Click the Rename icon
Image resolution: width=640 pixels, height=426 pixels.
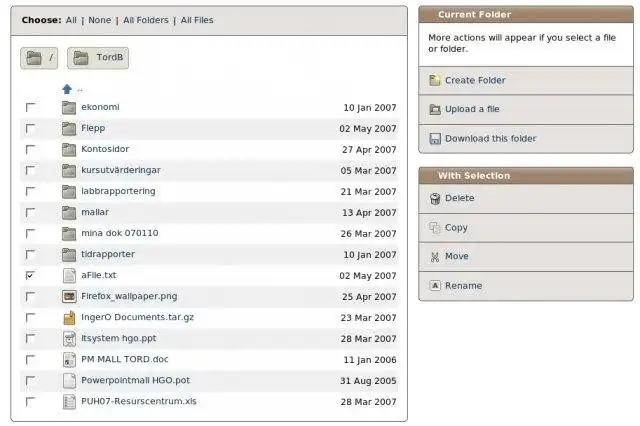(435, 286)
